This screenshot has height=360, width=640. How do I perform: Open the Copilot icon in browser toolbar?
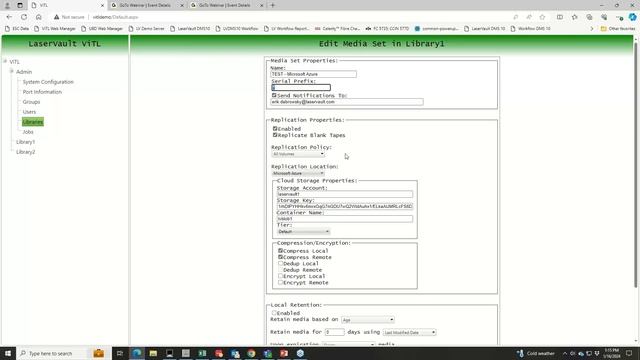tap(632, 17)
